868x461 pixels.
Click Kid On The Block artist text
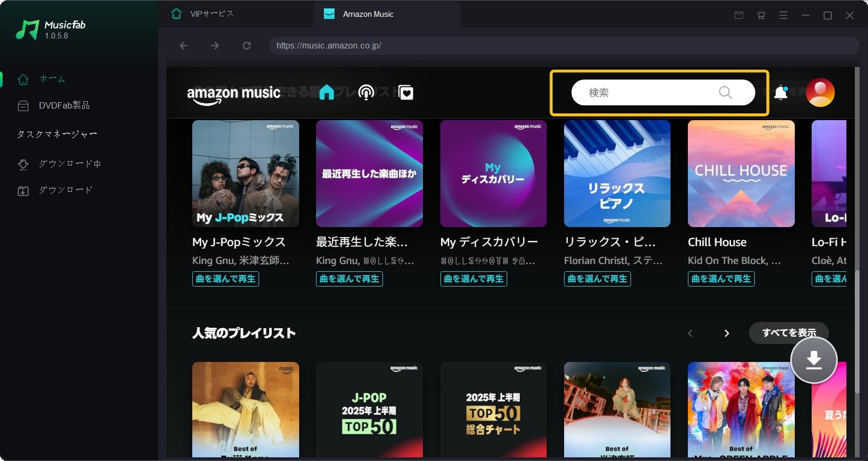[727, 261]
